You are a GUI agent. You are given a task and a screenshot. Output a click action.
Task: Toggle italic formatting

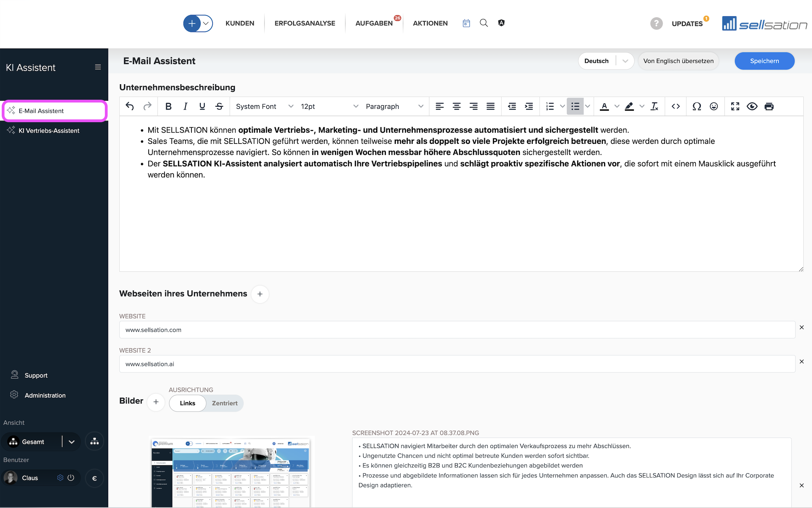[x=185, y=106]
